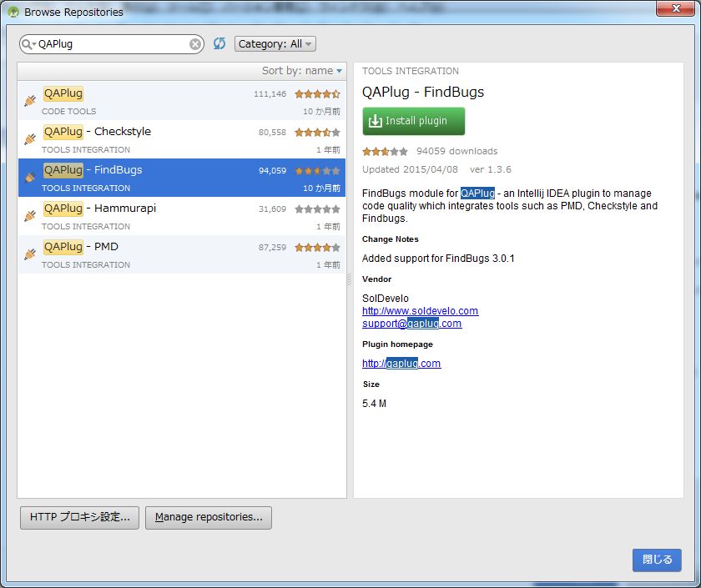Click the splitter handle between panels
The width and height of the screenshot is (701, 588).
click(x=350, y=279)
